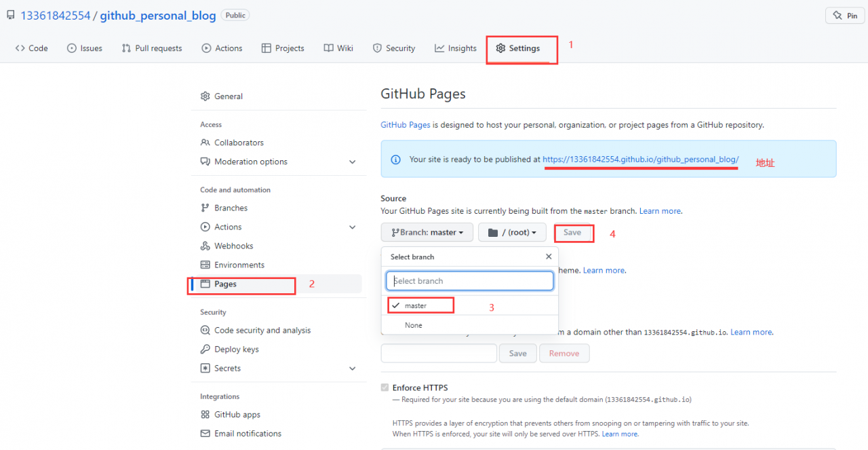Open Actions settings in the sidebar
The width and height of the screenshot is (868, 450).
click(228, 227)
